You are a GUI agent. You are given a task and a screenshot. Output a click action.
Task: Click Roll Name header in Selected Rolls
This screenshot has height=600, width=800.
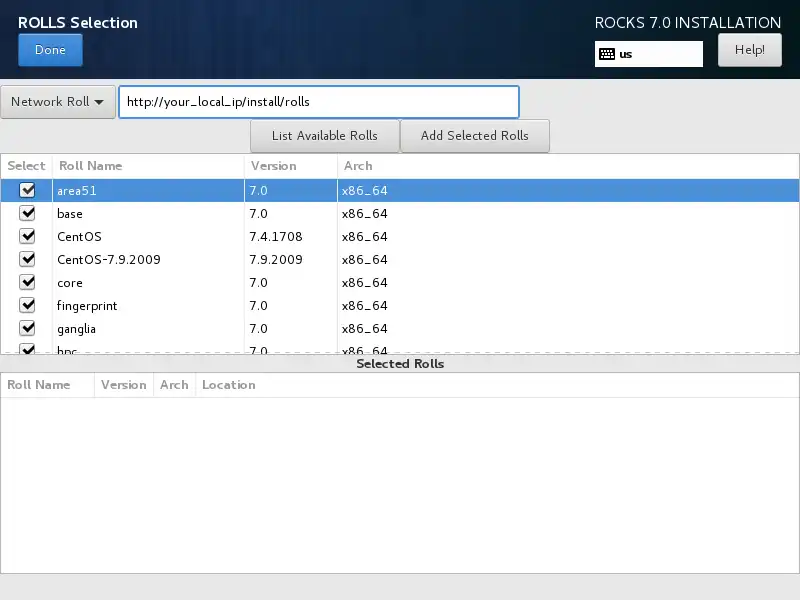(47, 385)
